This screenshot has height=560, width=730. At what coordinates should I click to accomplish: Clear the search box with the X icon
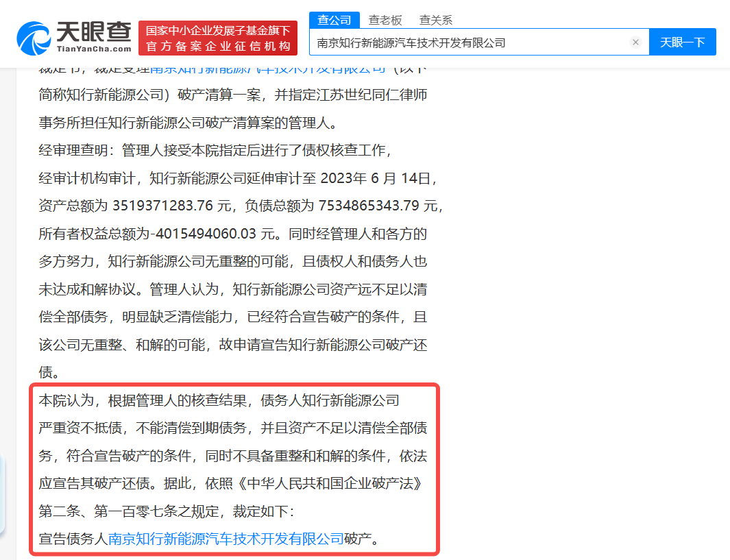[635, 42]
